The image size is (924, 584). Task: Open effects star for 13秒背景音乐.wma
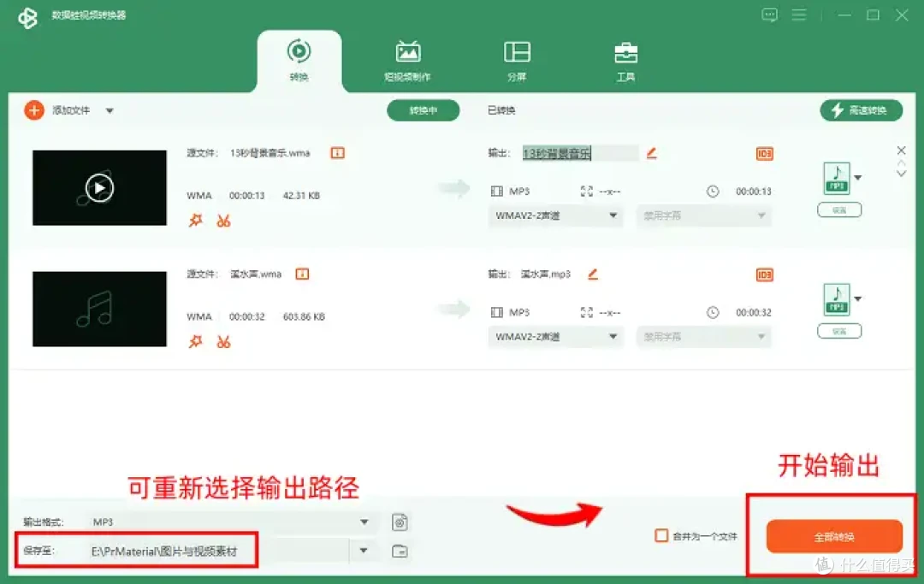coord(196,221)
